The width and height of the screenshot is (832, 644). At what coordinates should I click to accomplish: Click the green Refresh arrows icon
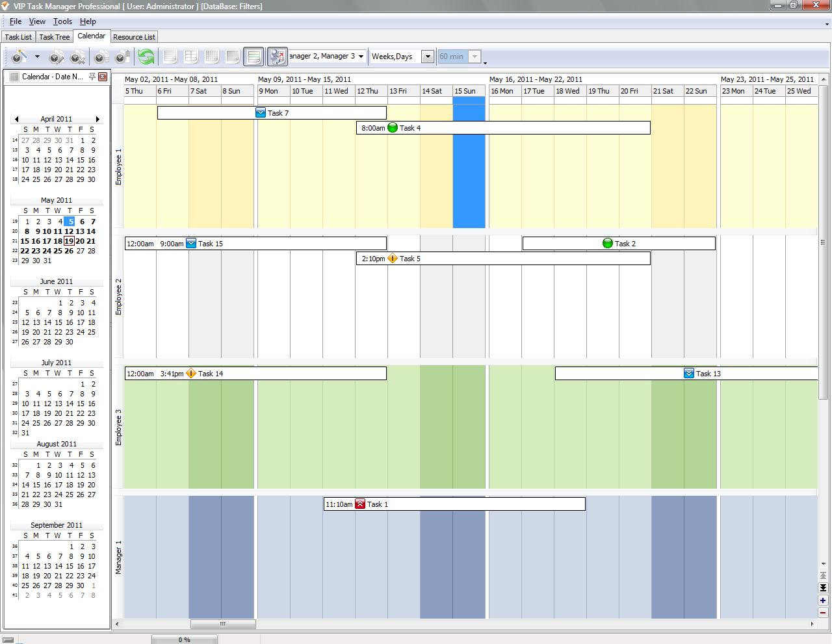pyautogui.click(x=146, y=57)
